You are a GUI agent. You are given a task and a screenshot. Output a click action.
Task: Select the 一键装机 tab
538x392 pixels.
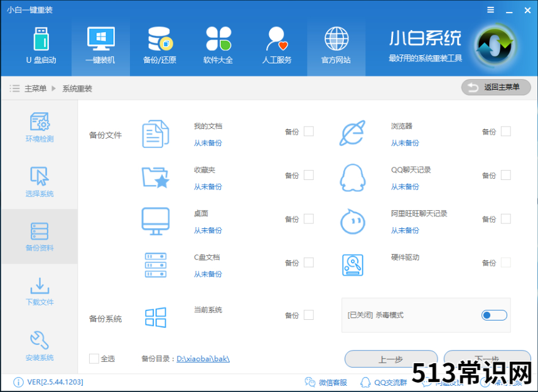coord(100,46)
